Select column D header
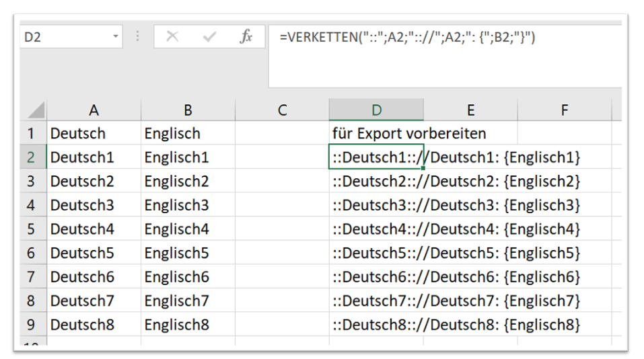Image resolution: width=644 pixels, height=359 pixels. click(x=376, y=110)
